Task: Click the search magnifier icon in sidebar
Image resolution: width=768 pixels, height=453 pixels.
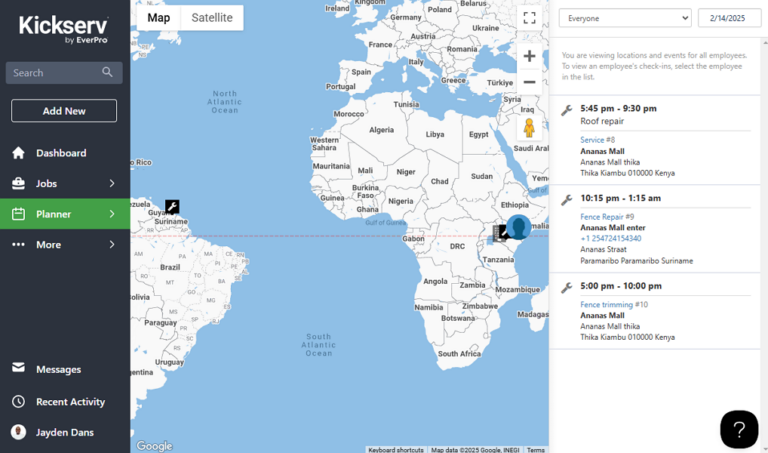Action: click(107, 72)
